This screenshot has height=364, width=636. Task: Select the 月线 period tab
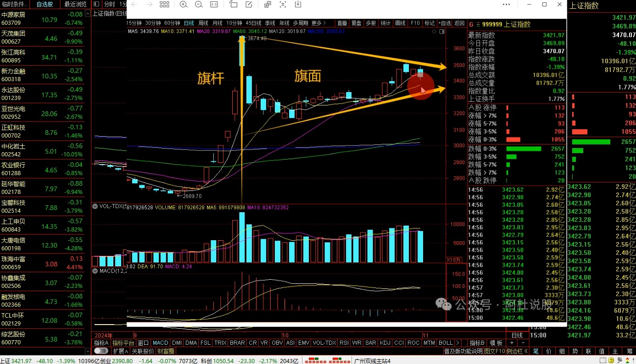218,23
